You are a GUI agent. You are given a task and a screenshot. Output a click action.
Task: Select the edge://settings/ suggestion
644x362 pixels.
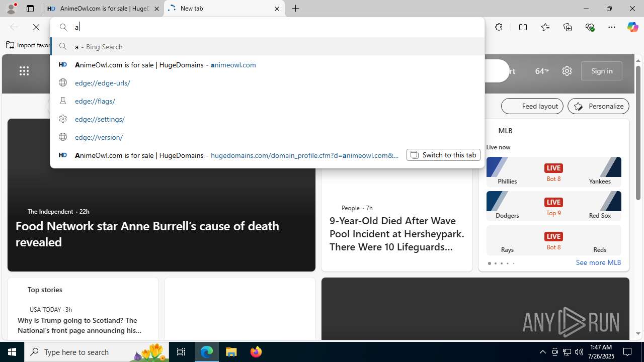[x=267, y=119]
